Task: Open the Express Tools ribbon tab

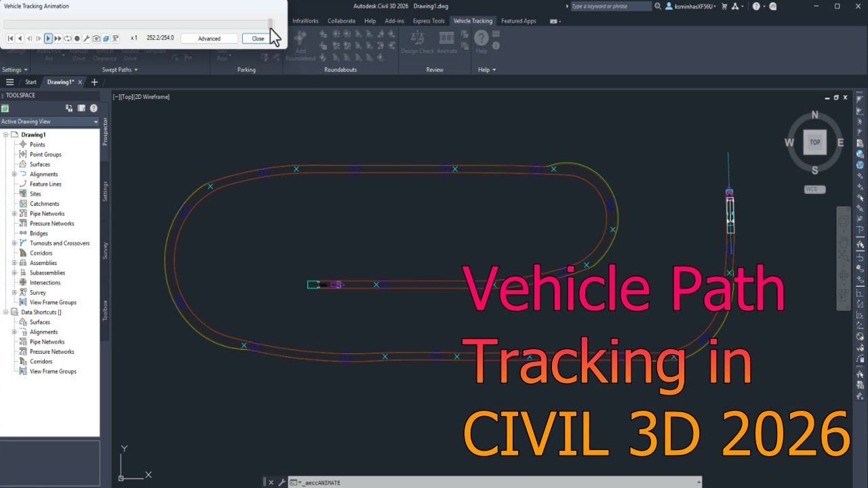Action: (x=429, y=21)
